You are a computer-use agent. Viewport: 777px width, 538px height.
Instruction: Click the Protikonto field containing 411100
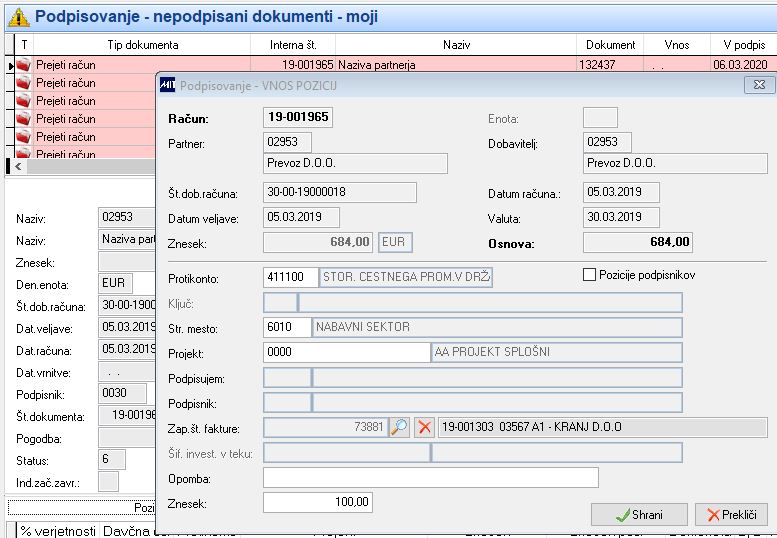[290, 277]
